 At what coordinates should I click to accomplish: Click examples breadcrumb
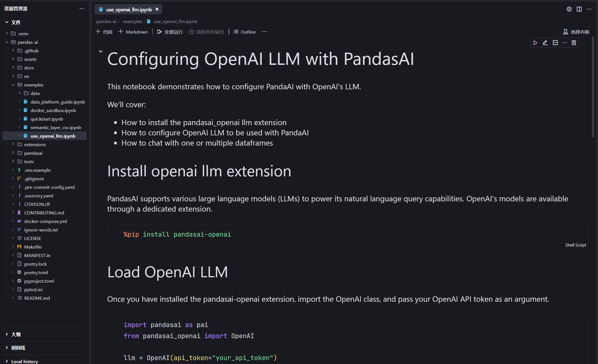(133, 22)
